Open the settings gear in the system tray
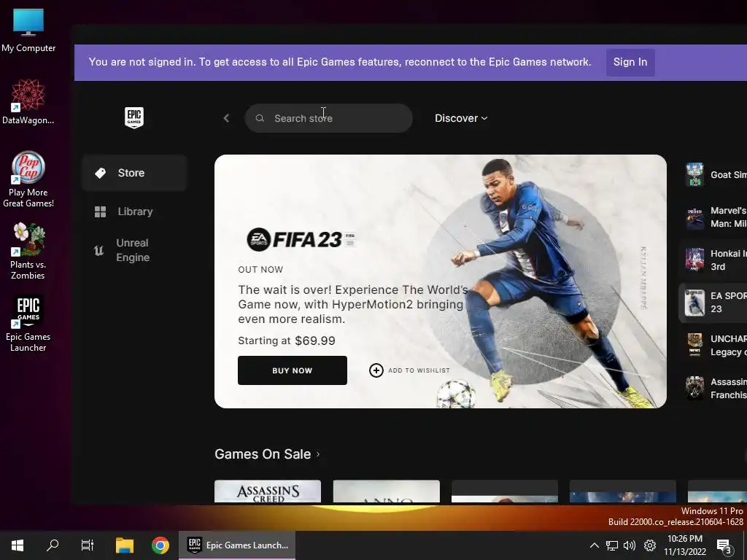The image size is (747, 560). (650, 545)
